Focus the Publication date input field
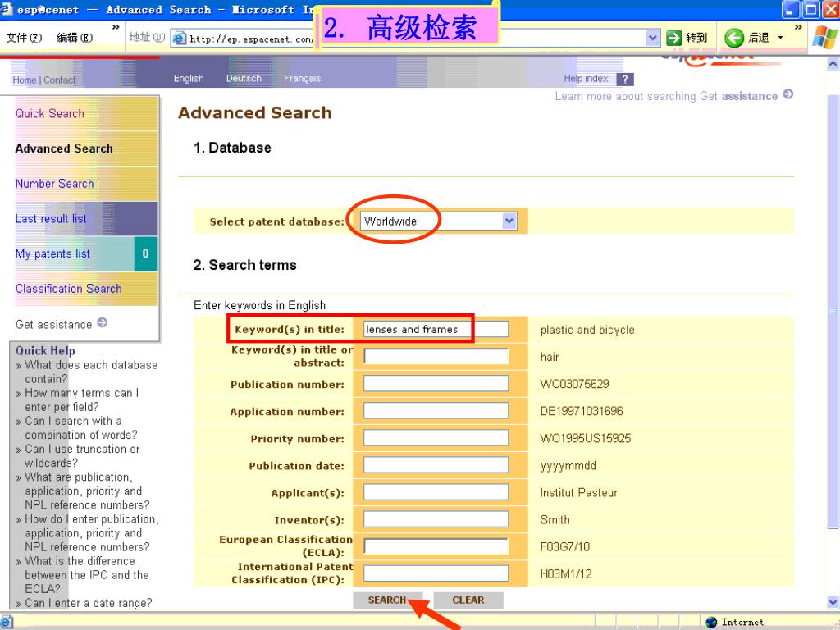Viewport: 840px width, 630px height. pos(436,465)
